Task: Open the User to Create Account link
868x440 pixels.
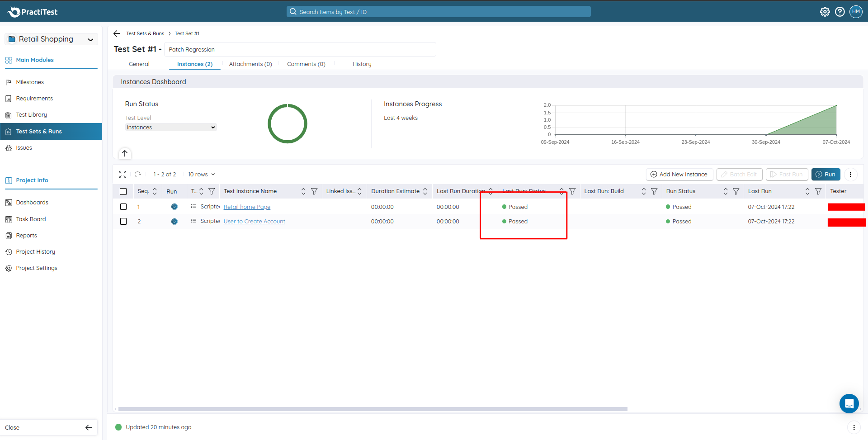Action: pyautogui.click(x=254, y=221)
